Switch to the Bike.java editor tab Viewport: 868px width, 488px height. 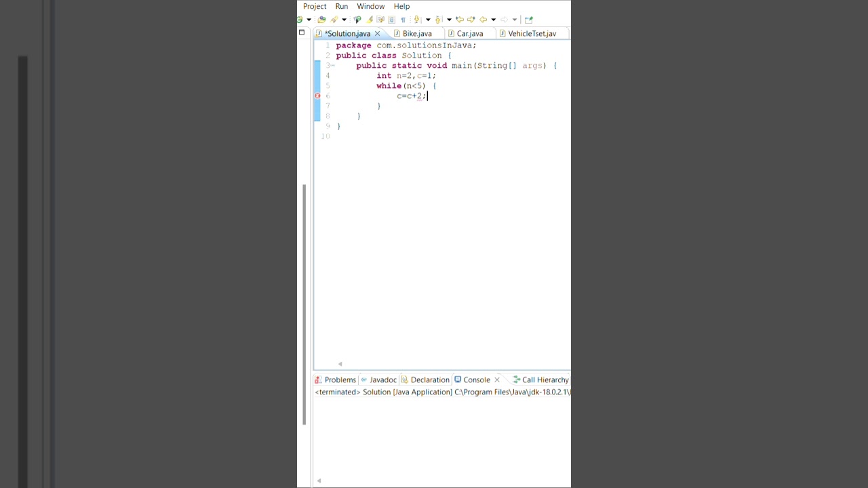[x=417, y=33]
